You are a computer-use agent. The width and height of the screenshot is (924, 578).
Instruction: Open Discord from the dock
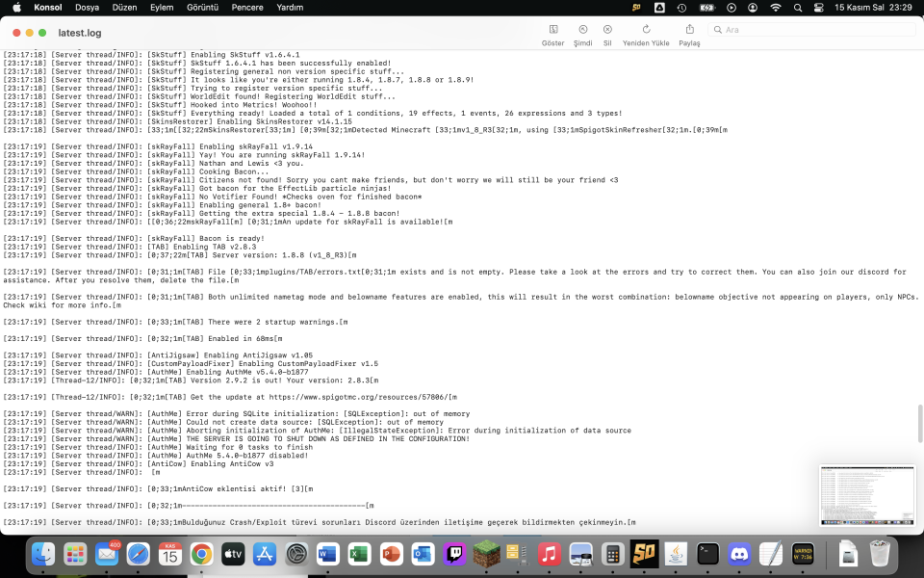[739, 554]
